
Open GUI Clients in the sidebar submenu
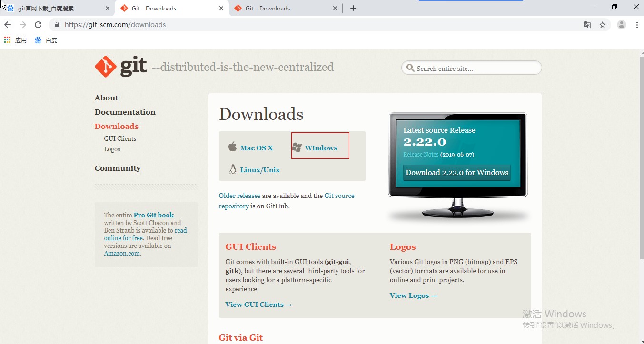click(x=120, y=138)
